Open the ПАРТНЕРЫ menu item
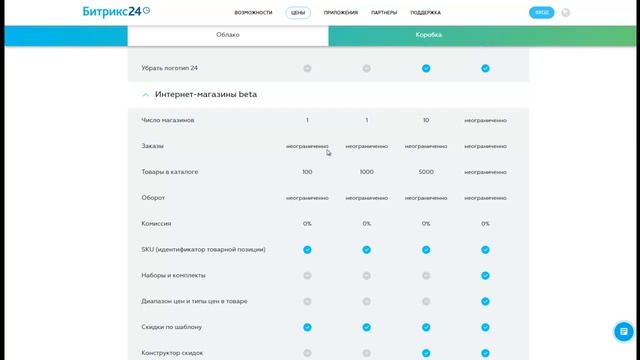Image resolution: width=640 pixels, height=360 pixels. (x=384, y=13)
